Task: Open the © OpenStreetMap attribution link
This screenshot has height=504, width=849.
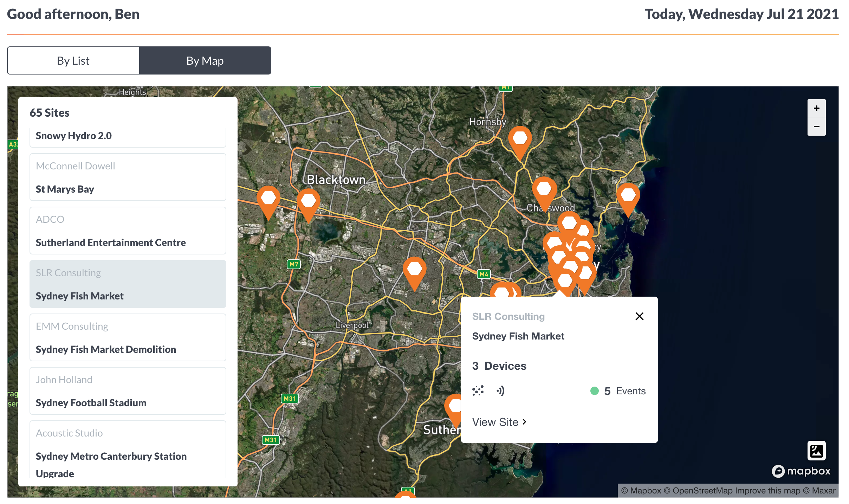Action: coord(698,491)
